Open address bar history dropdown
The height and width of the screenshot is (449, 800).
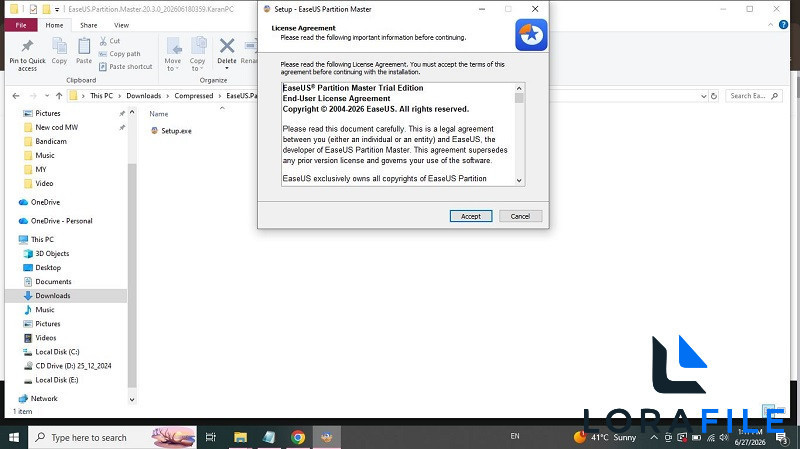coord(704,96)
